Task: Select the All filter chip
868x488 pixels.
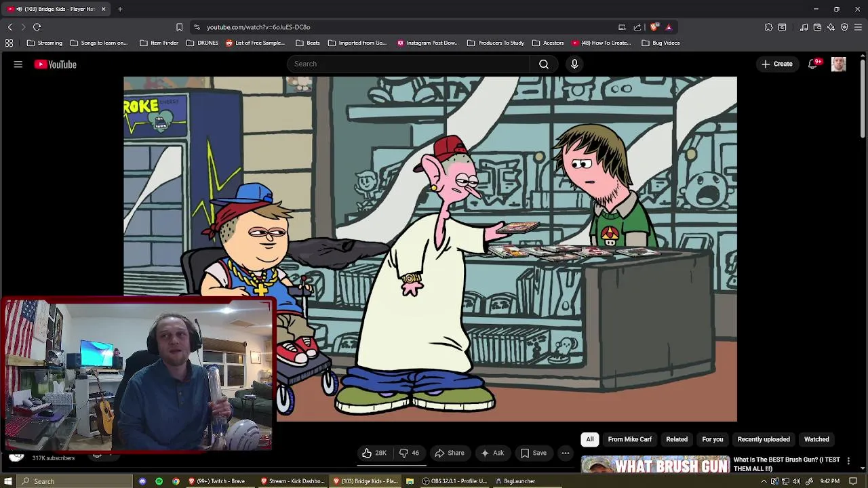Action: coord(590,439)
